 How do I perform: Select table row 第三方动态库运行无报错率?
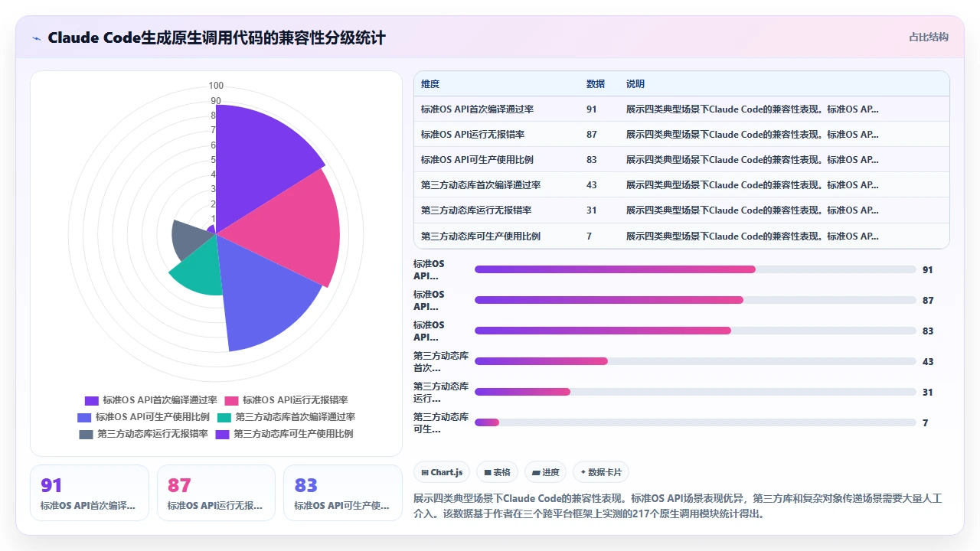coord(681,210)
